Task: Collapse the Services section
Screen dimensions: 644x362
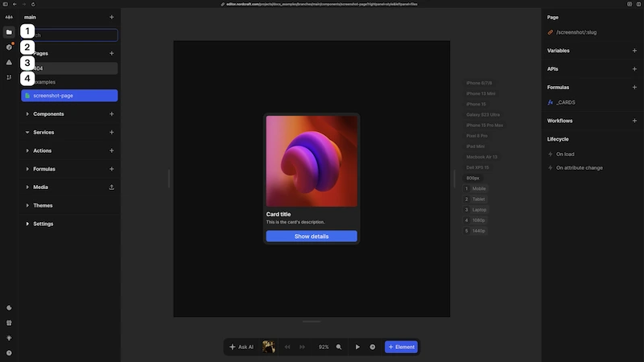Action: 27,132
